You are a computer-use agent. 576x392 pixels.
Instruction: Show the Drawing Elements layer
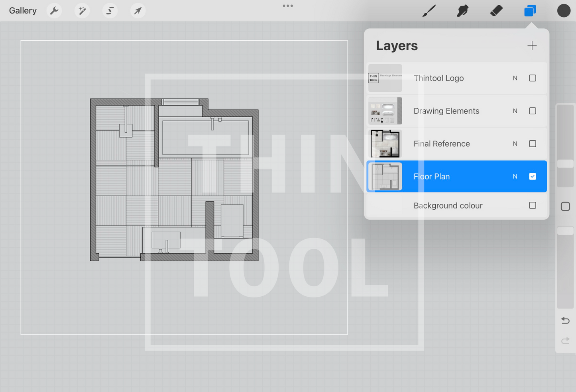[x=533, y=111]
